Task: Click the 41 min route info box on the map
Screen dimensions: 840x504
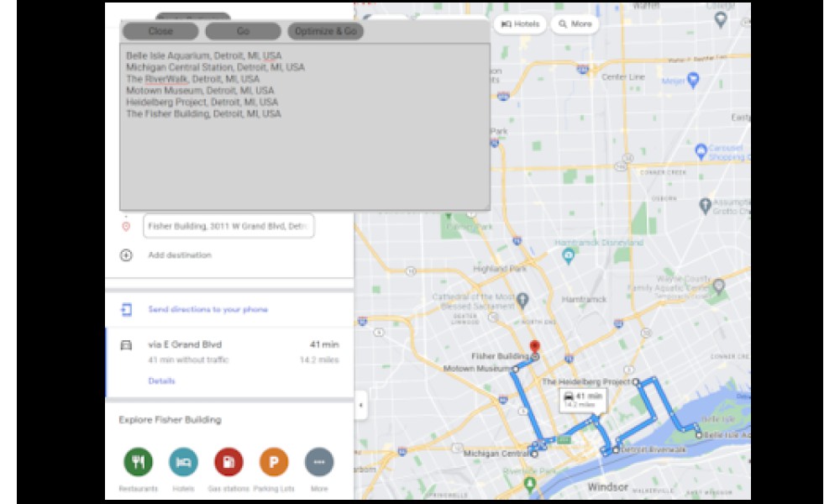Action: (584, 400)
